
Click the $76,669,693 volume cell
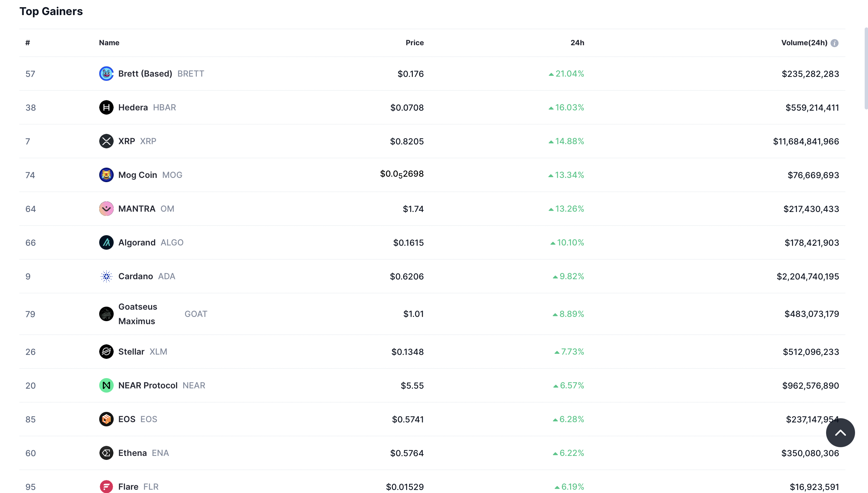pyautogui.click(x=813, y=175)
